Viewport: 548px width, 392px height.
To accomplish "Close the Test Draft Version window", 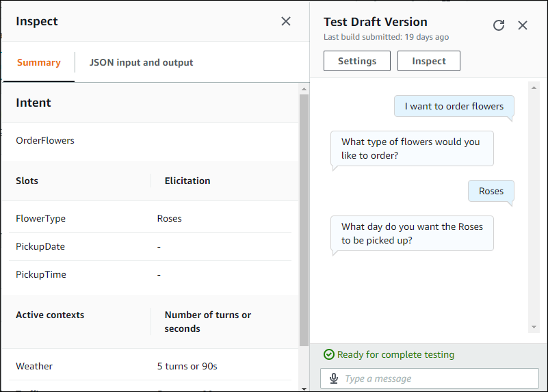I will point(523,25).
